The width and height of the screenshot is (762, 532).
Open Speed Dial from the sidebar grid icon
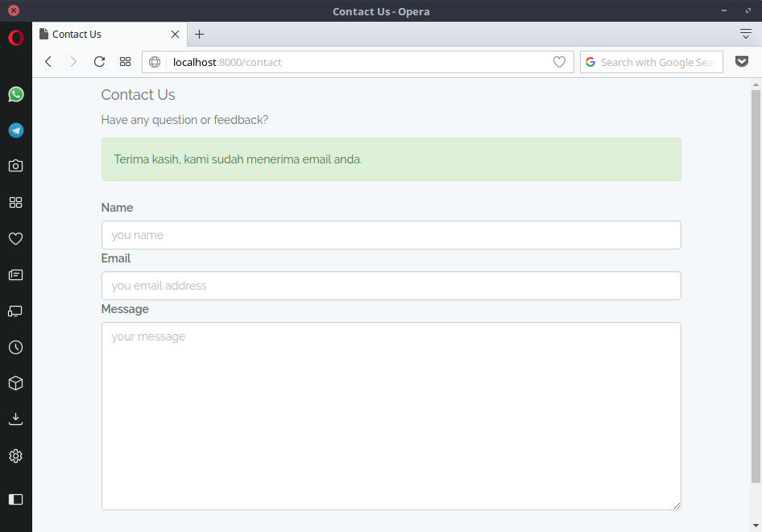pyautogui.click(x=15, y=203)
